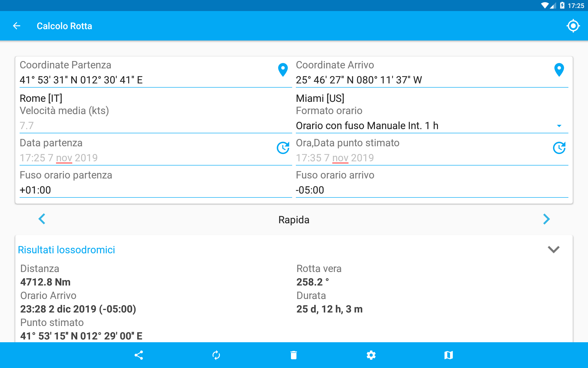
Task: Reset estimated point time with clock icon
Action: point(559,148)
